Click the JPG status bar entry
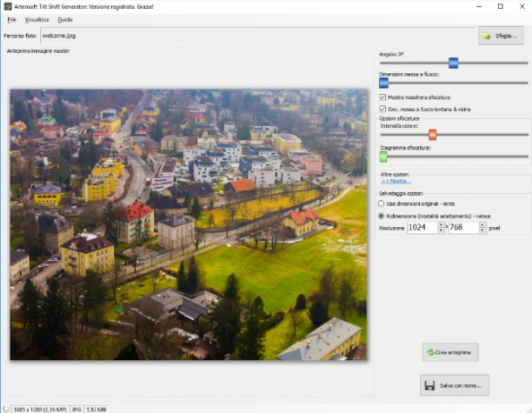532x413 pixels. coord(76,410)
